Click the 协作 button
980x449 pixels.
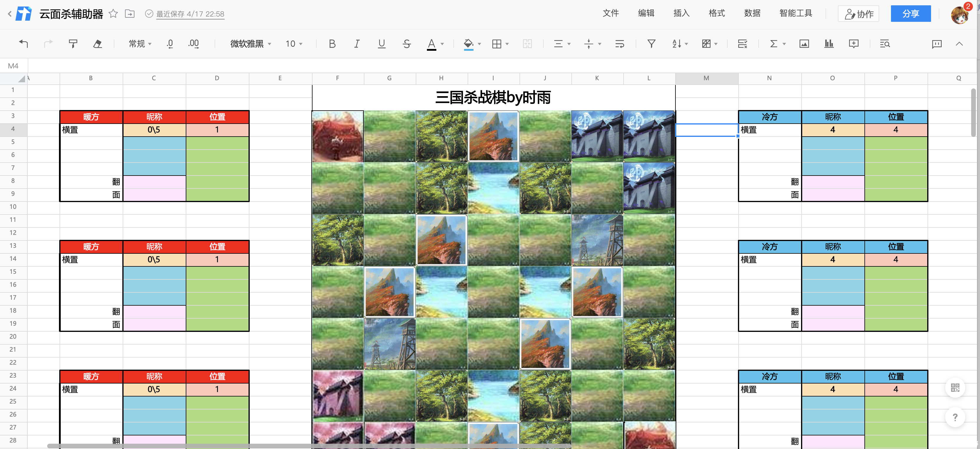(858, 14)
